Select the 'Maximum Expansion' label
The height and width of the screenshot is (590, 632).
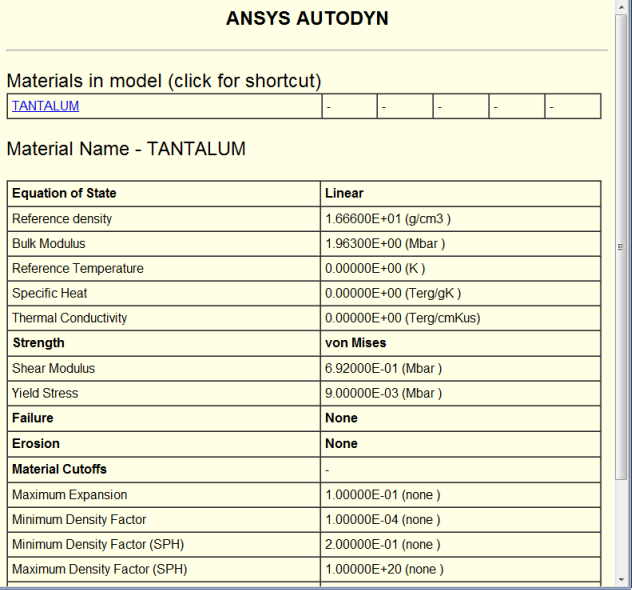pyautogui.click(x=70, y=495)
